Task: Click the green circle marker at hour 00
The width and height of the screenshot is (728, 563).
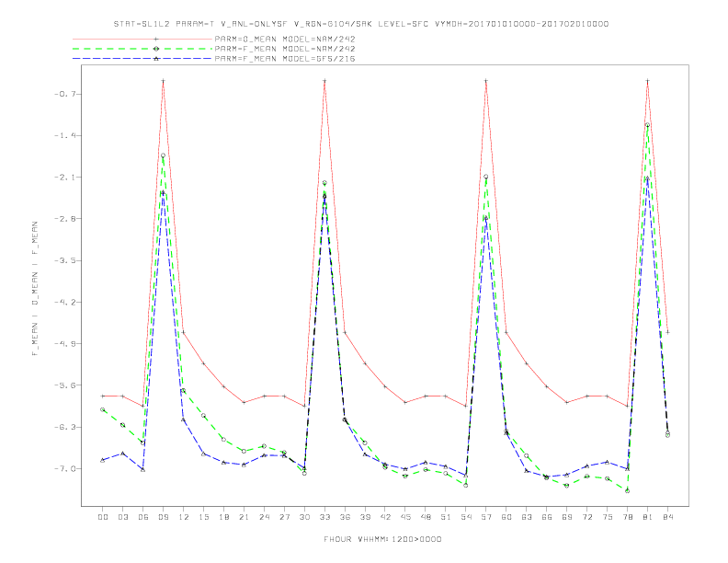Action: coord(103,409)
